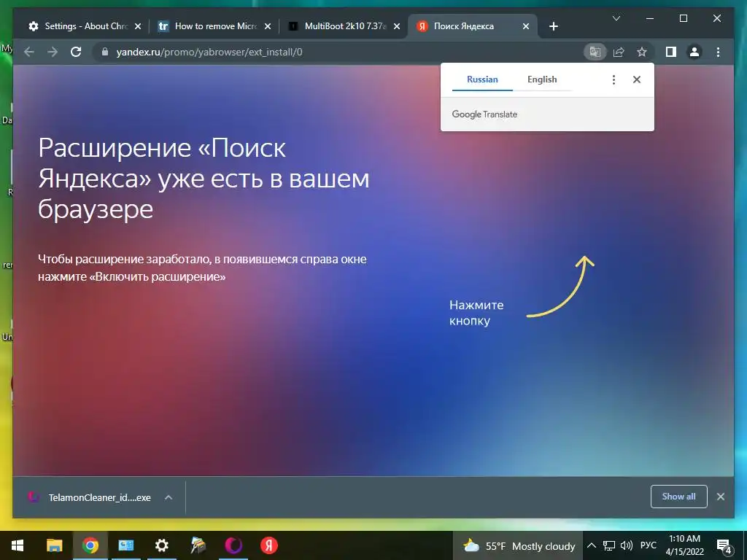Open the Yandex icon on taskbar
This screenshot has width=747, height=560.
(269, 545)
